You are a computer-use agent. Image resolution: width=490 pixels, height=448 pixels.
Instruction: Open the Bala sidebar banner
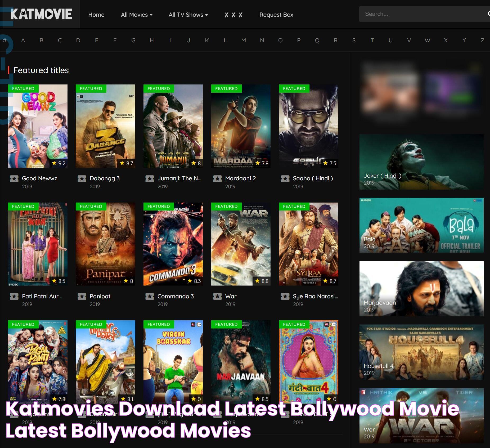tap(421, 225)
